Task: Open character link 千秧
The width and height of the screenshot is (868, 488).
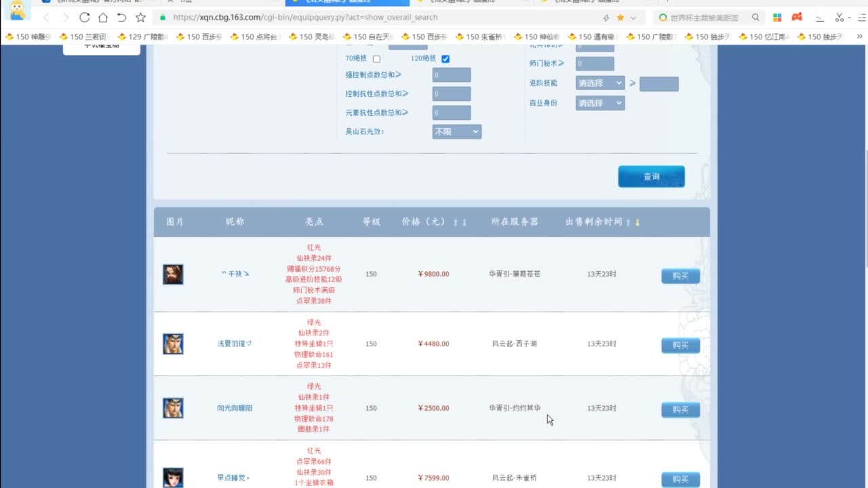Action: pyautogui.click(x=235, y=274)
